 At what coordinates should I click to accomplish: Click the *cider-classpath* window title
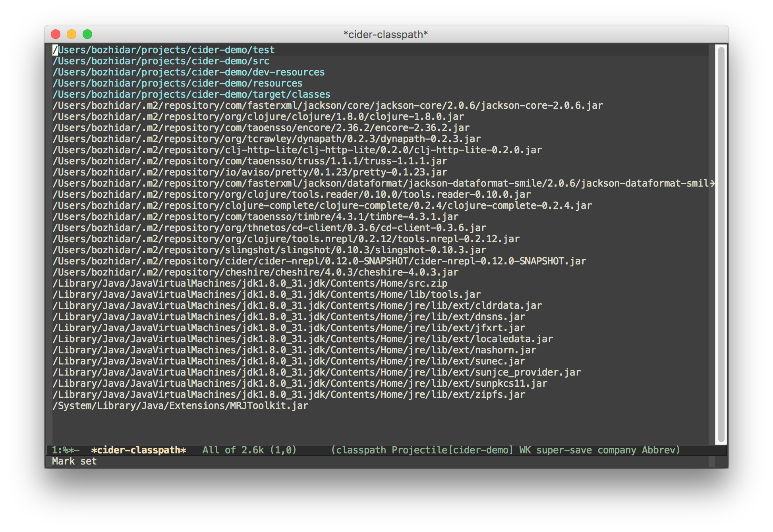point(386,34)
